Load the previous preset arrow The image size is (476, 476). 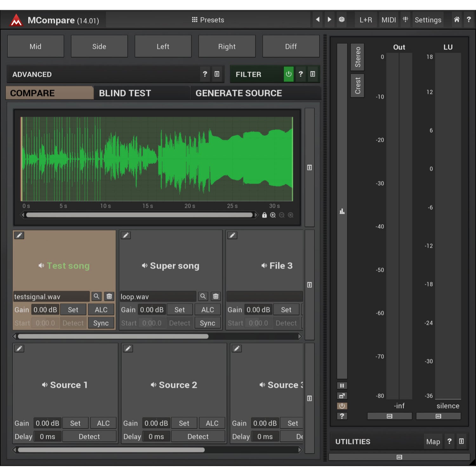318,20
